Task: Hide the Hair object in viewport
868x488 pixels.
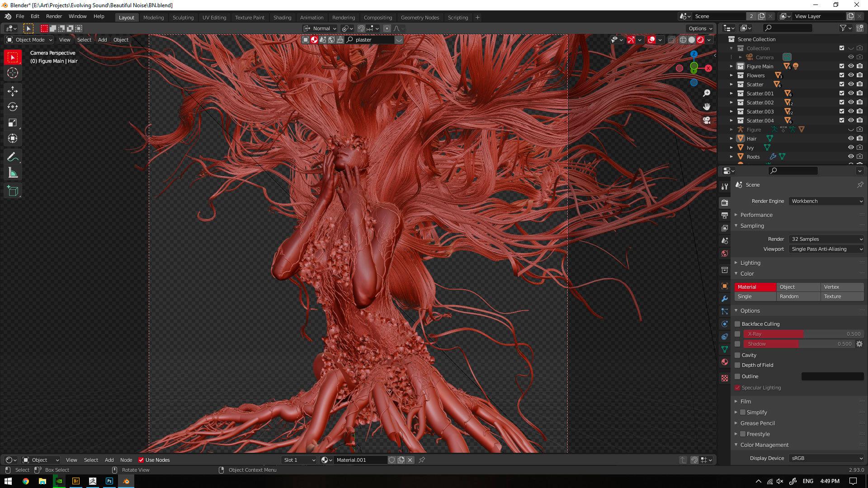Action: click(851, 139)
